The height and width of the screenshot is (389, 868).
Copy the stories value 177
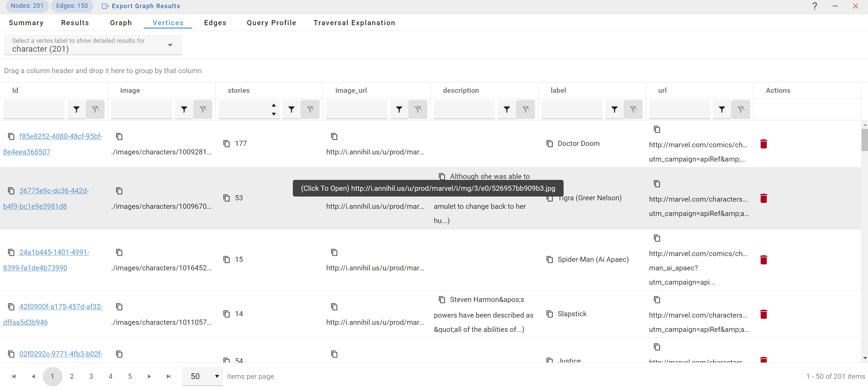[227, 143]
